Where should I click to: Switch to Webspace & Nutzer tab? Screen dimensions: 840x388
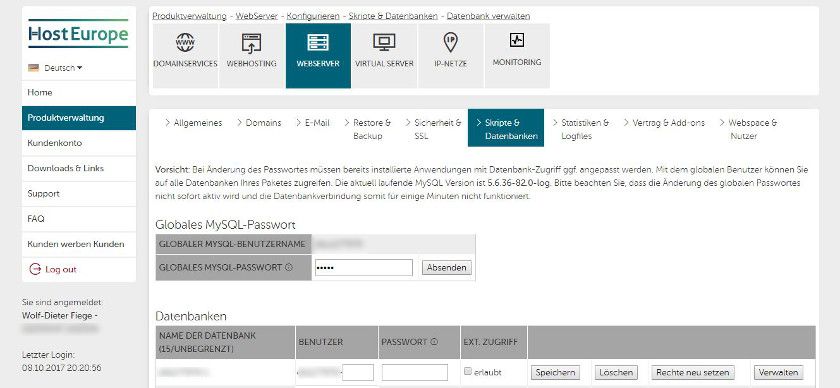pos(748,129)
